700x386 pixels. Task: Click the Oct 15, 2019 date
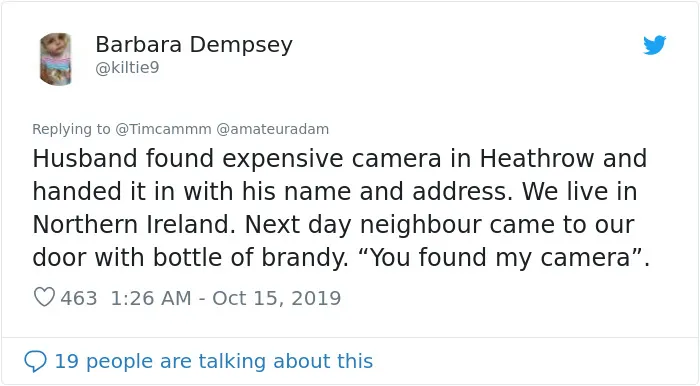pos(276,298)
